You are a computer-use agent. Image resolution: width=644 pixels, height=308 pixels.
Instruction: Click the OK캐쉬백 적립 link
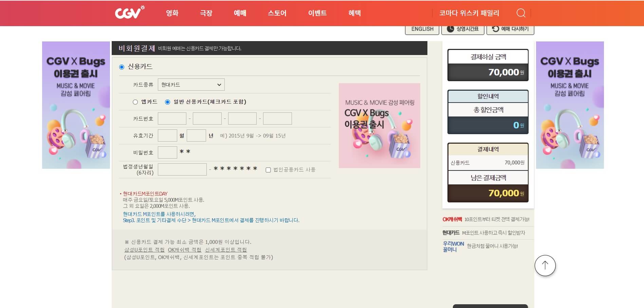point(185,250)
